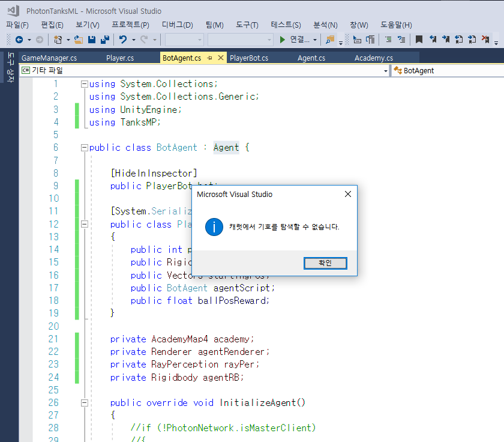
Task: Switch to the Academy.cs tab
Action: [x=375, y=57]
